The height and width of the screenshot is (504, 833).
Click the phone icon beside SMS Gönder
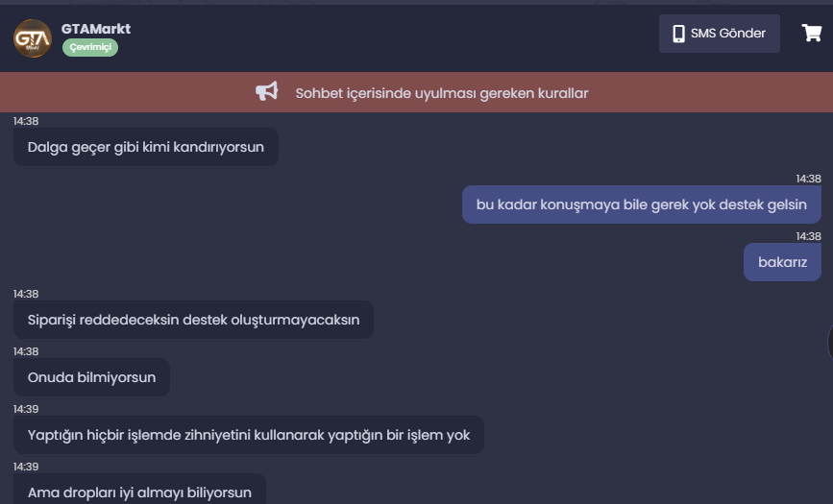tap(677, 34)
